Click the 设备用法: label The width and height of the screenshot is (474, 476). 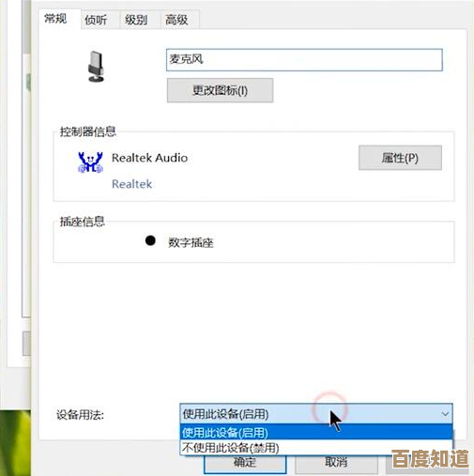point(80,415)
